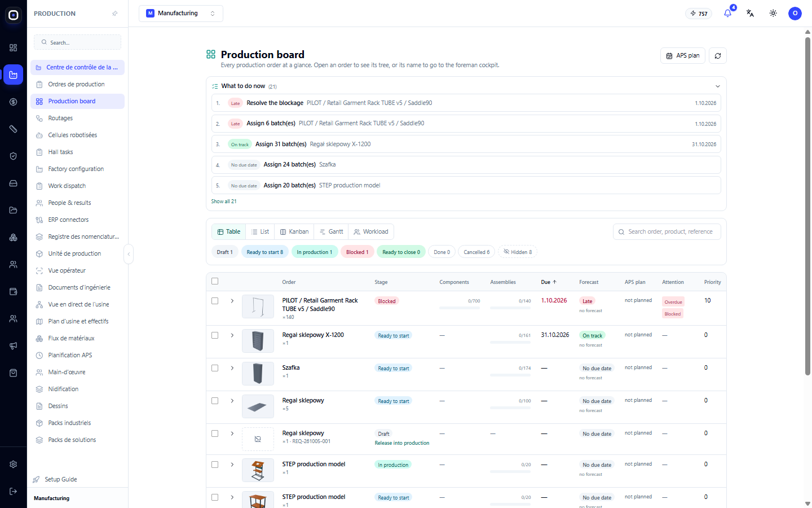The height and width of the screenshot is (508, 812).
Task: Click the pin icon next to PRODUCTION header
Action: [115, 14]
